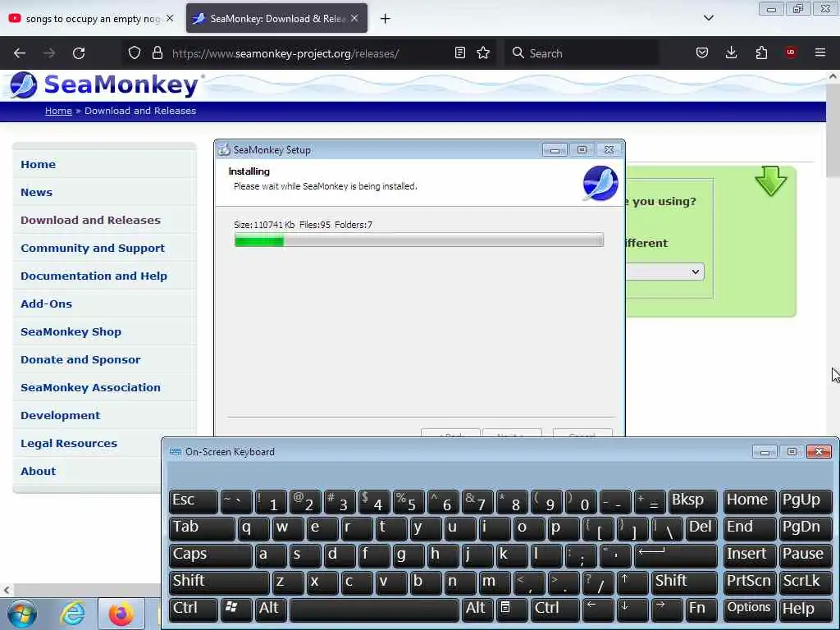Click horizontal scrollbar left arrow
The image size is (840, 630).
7,590
